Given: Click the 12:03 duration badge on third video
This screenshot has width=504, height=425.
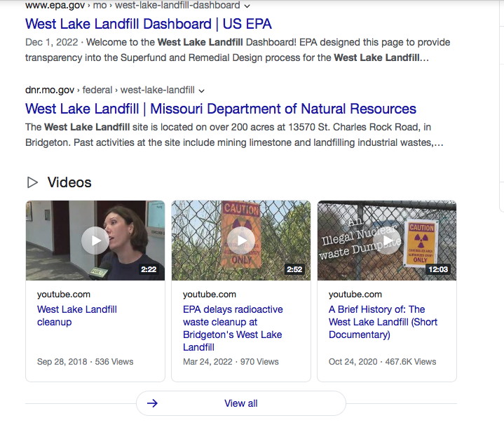Looking at the screenshot, I should tap(438, 269).
